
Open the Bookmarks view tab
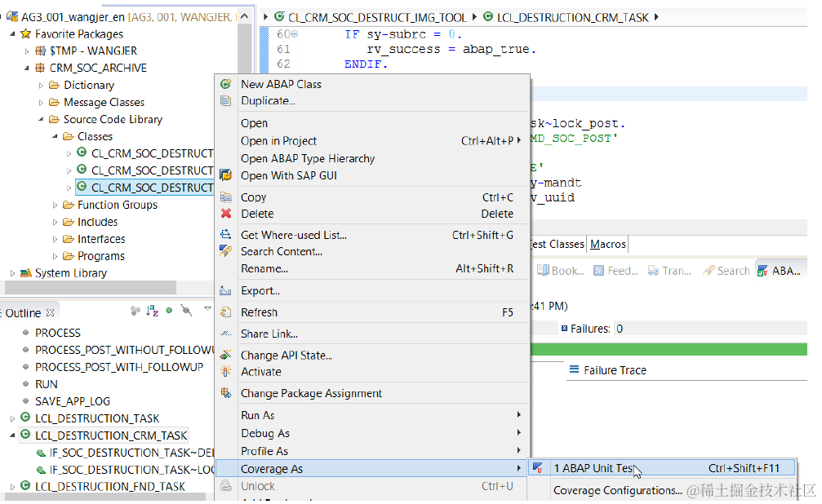click(x=561, y=271)
